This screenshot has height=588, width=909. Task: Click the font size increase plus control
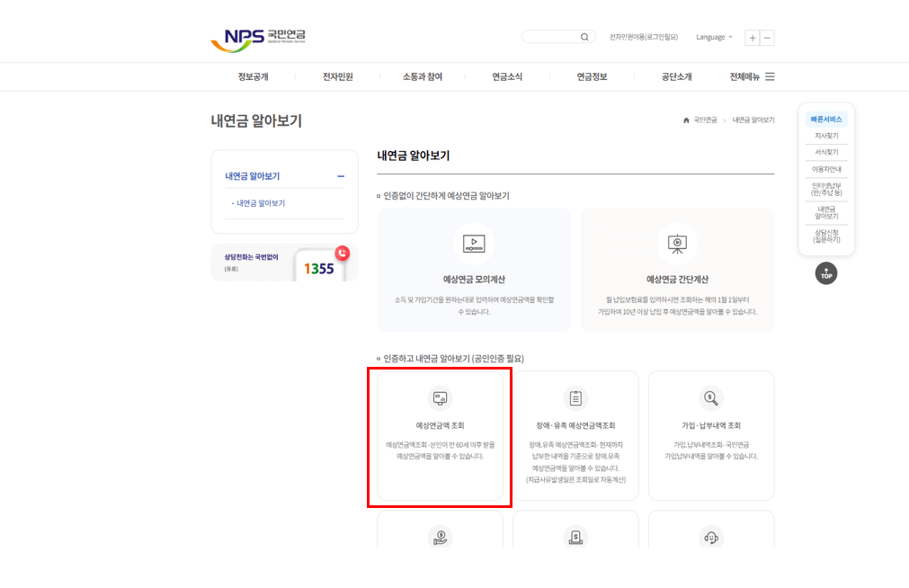click(752, 37)
